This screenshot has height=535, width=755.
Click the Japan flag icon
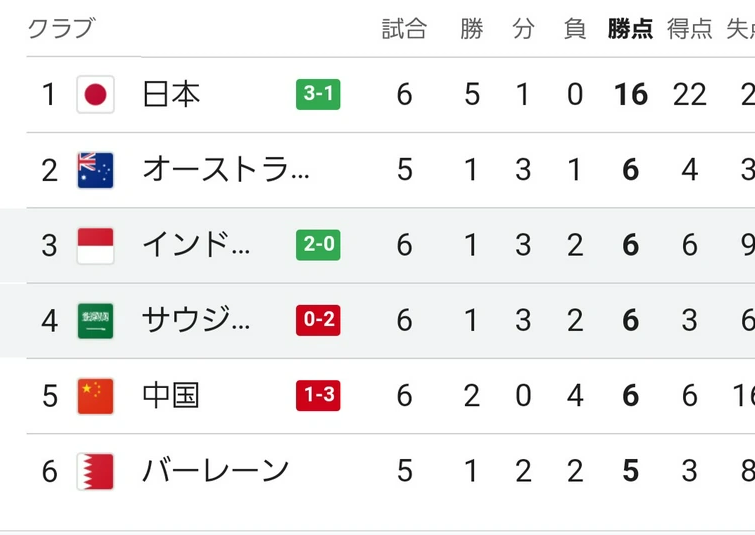pyautogui.click(x=96, y=95)
